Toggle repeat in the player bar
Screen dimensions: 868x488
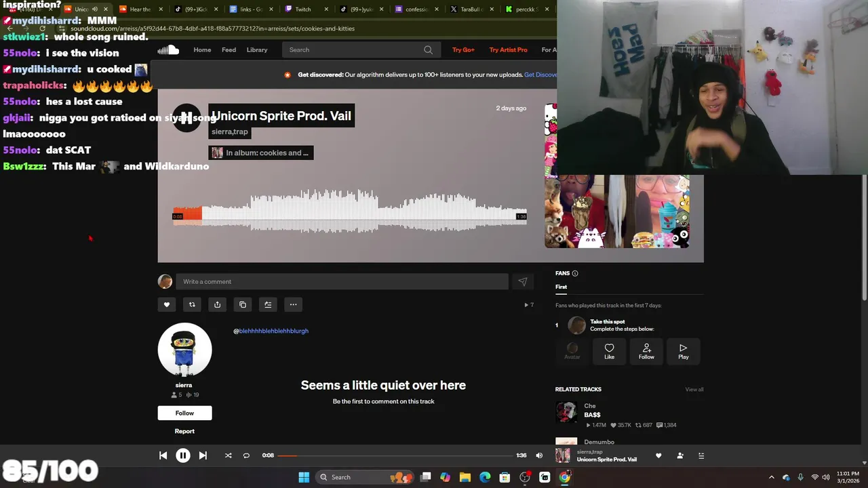click(x=246, y=455)
